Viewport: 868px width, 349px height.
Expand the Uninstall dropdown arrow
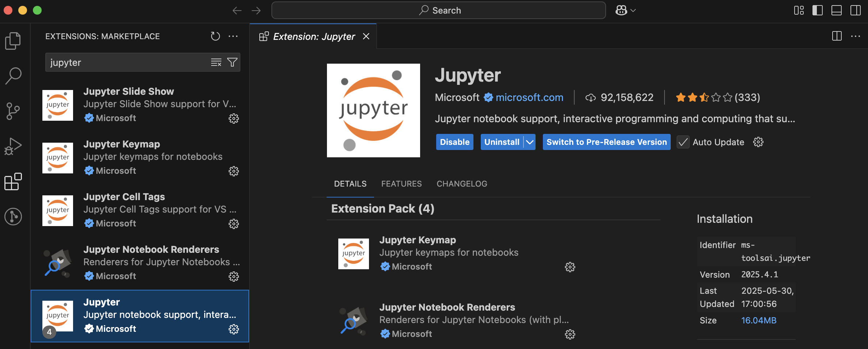point(530,142)
